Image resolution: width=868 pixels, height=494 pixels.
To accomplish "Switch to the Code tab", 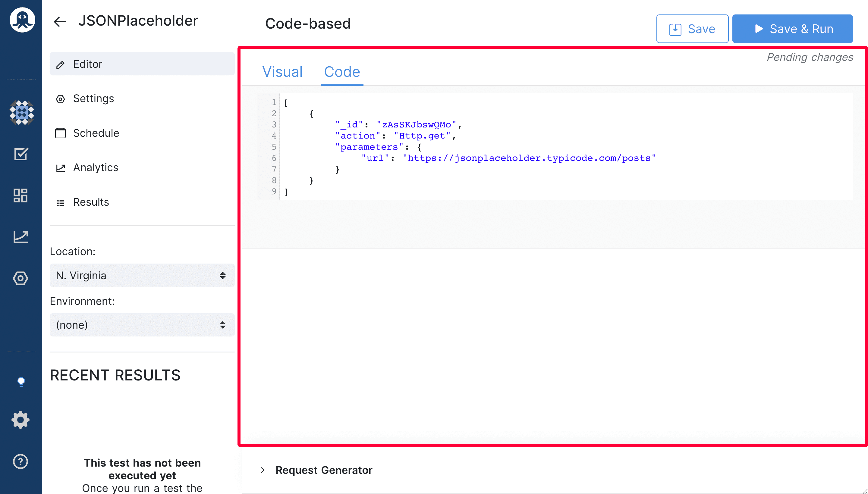I will pyautogui.click(x=342, y=72).
